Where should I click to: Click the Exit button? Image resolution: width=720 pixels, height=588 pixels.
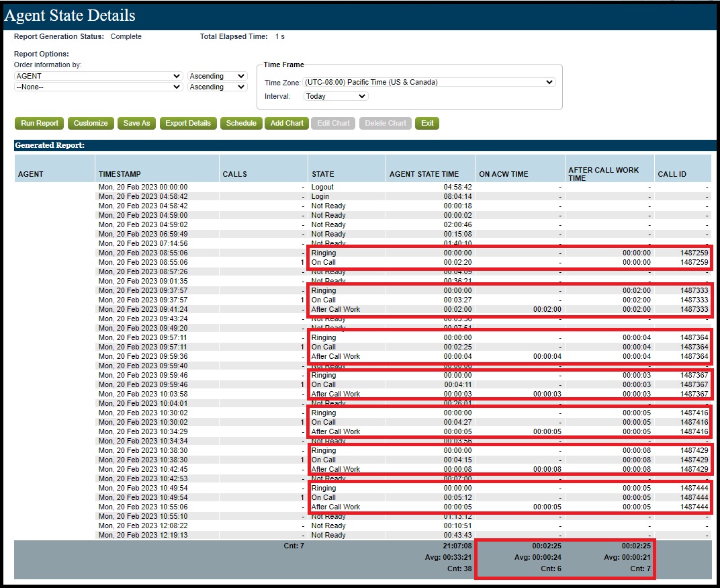coord(427,123)
